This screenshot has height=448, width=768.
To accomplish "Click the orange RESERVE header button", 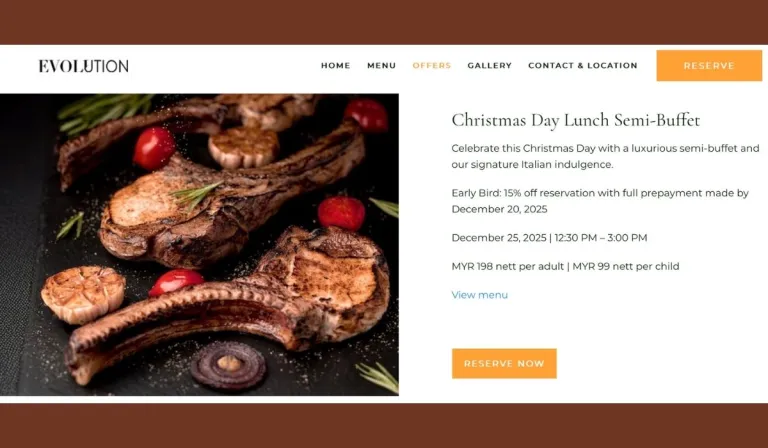I will 709,66.
